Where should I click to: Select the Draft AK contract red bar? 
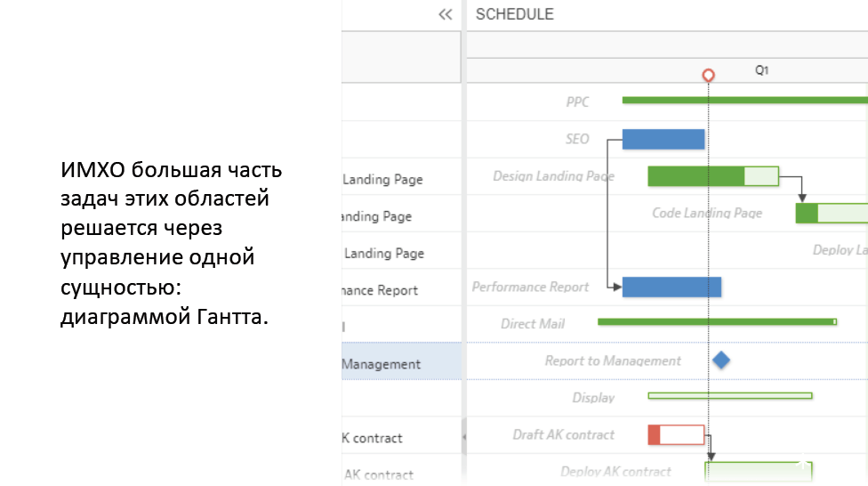point(676,435)
